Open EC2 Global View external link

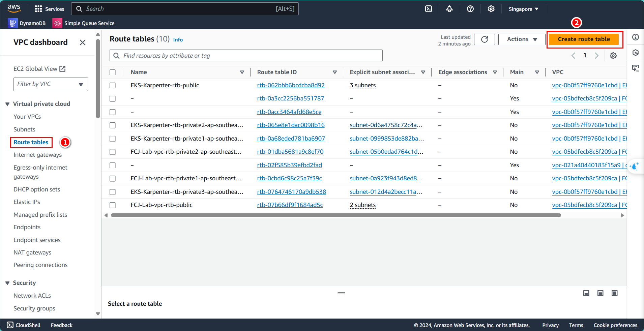tap(39, 69)
